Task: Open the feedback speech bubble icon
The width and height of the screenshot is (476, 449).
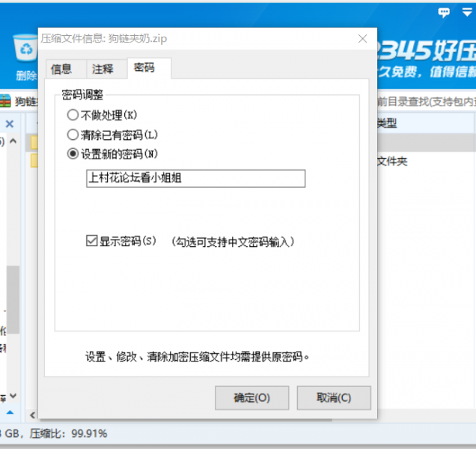Action: pos(445,12)
